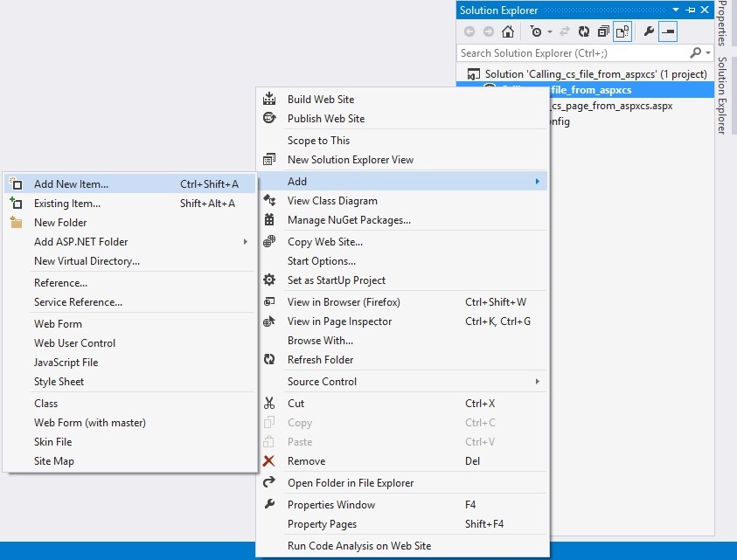Viewport: 737px width, 560px height.
Task: Toggle the Preview Selected Items icon
Action: pyautogui.click(x=667, y=32)
